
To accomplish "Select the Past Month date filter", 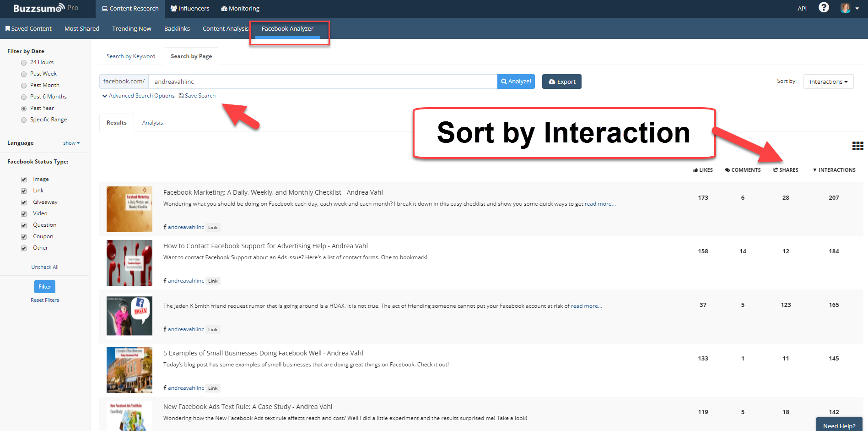I will pos(24,86).
